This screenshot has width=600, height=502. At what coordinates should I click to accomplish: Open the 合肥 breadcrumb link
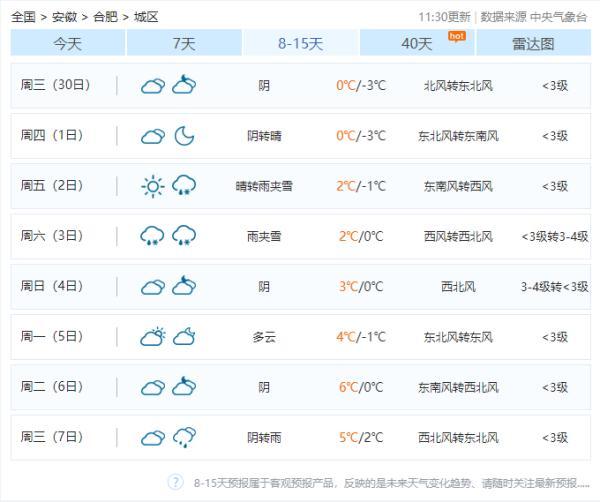pos(105,17)
